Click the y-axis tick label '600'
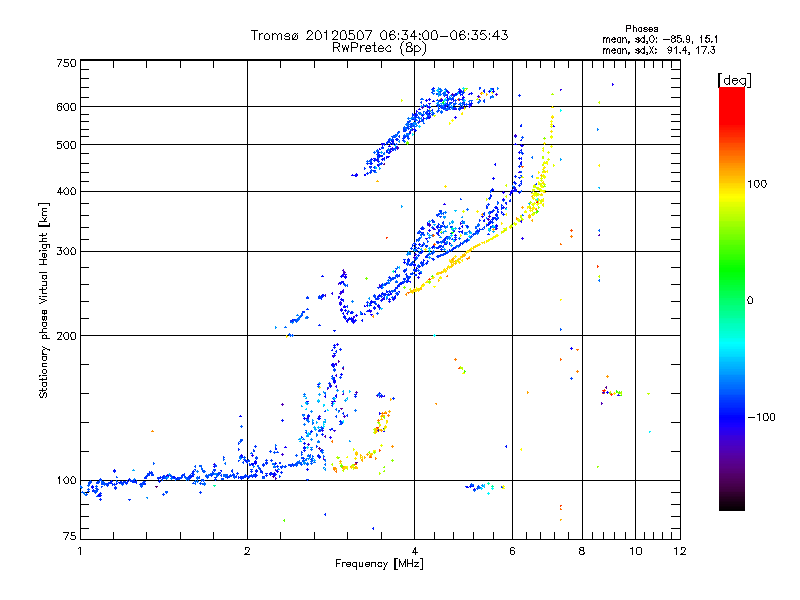 click(67, 107)
